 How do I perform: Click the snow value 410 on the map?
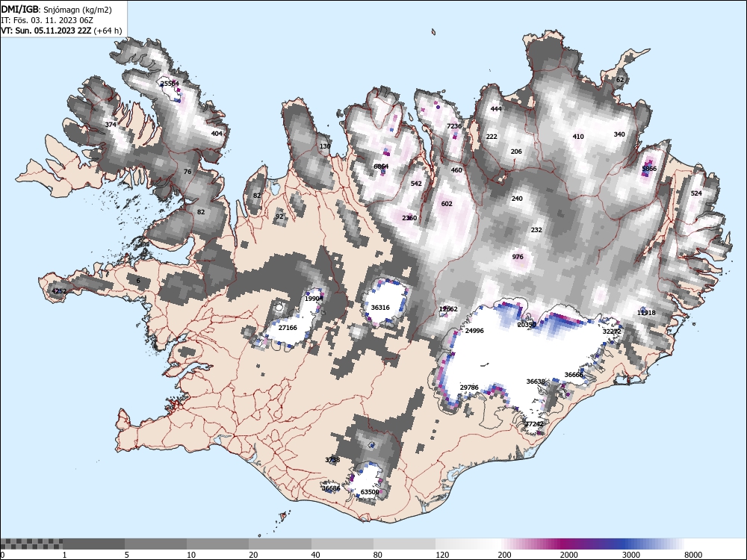(578, 136)
